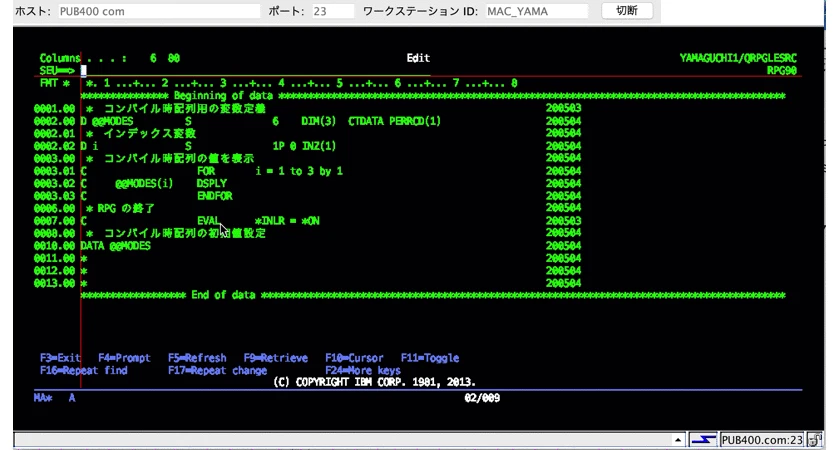Image resolution: width=840 pixels, height=450 pixels.
Task: Click the YAMAGUCHI1/QRPGLESRC library name
Action: point(738,58)
